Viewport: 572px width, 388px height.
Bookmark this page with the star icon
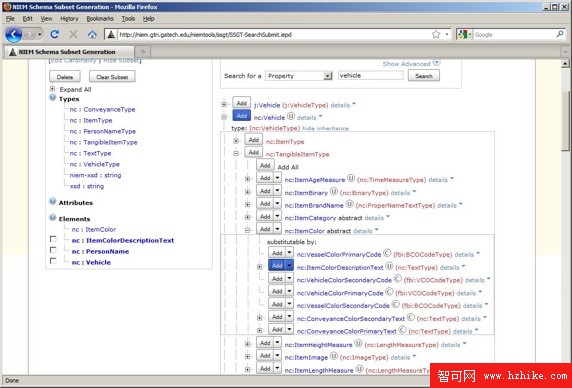[x=436, y=34]
